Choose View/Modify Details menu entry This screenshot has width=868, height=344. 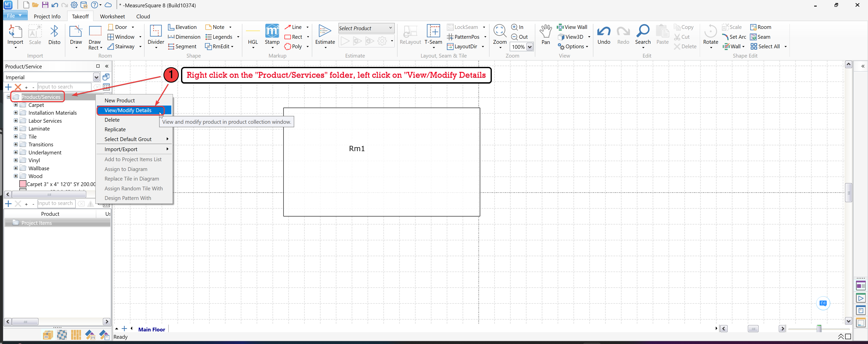(128, 110)
